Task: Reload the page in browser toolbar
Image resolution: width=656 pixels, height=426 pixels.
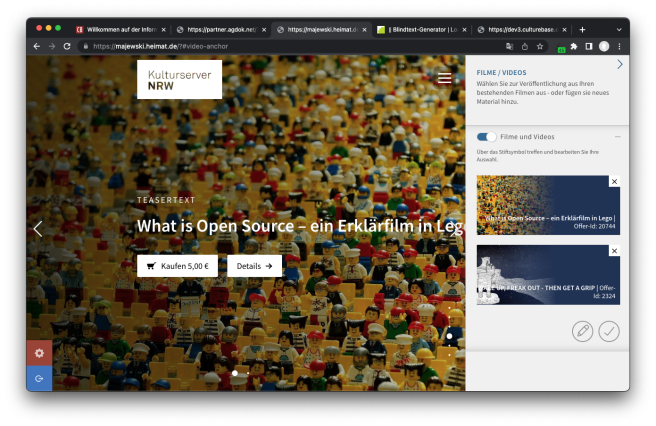Action: tap(67, 46)
